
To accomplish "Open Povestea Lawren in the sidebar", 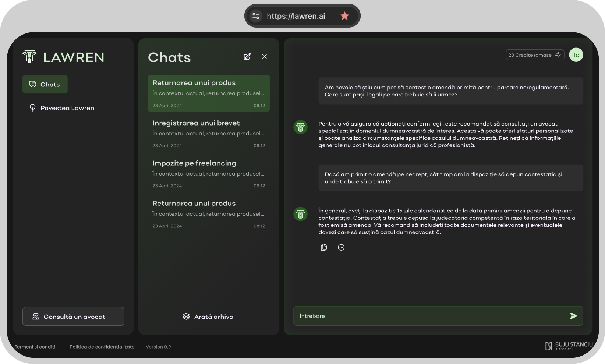I will click(x=62, y=108).
